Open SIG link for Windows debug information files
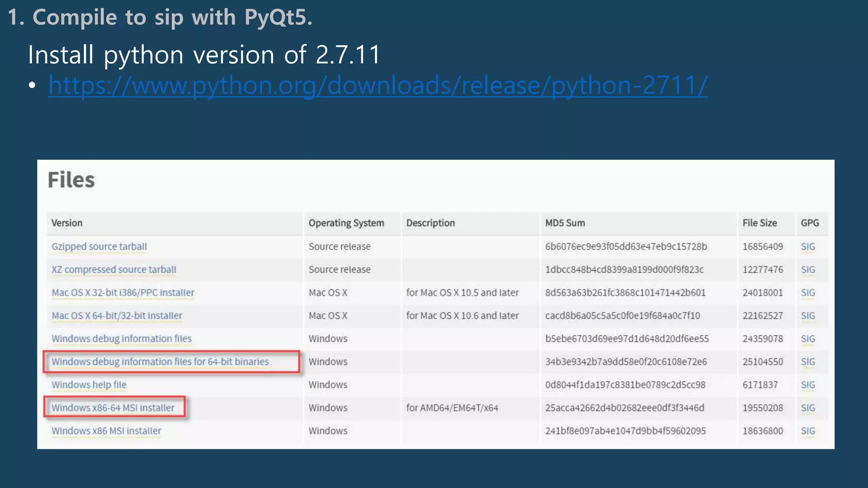 pyautogui.click(x=808, y=338)
